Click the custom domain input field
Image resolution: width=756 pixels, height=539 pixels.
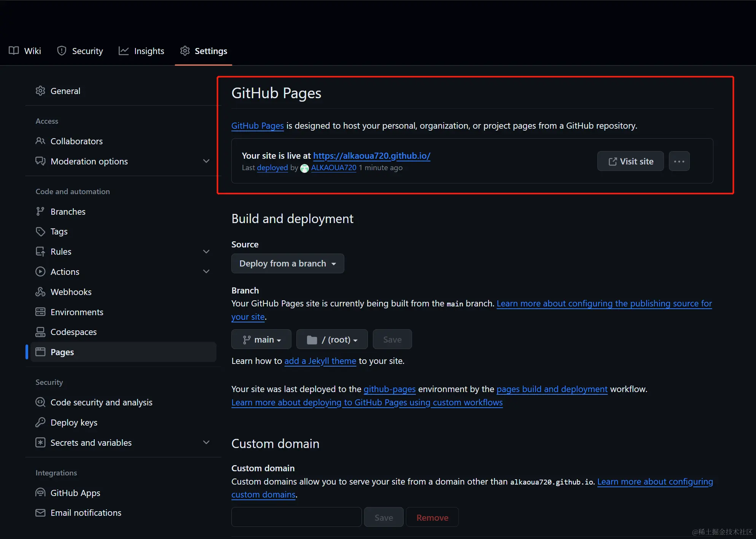coord(296,517)
